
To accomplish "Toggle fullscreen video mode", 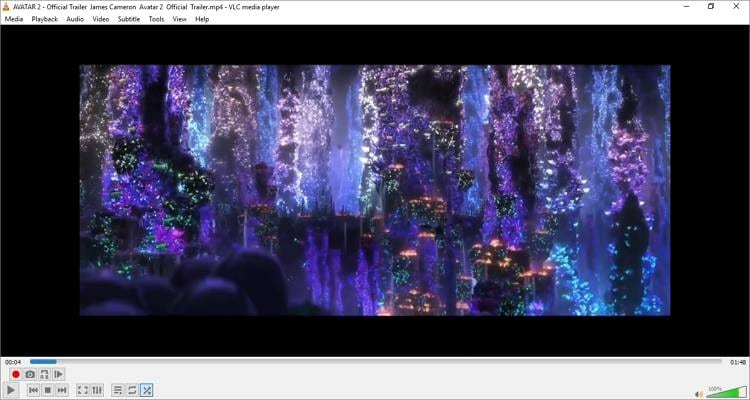I will click(x=83, y=390).
